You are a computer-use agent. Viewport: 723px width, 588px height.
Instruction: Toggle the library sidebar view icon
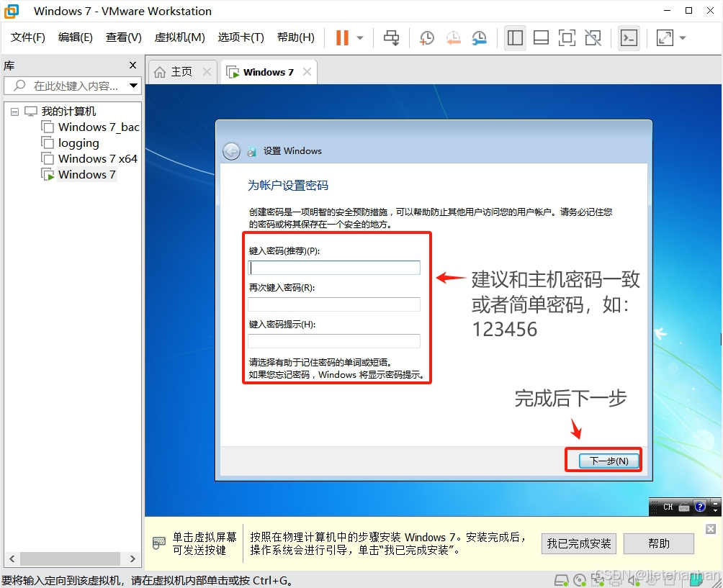pos(515,38)
